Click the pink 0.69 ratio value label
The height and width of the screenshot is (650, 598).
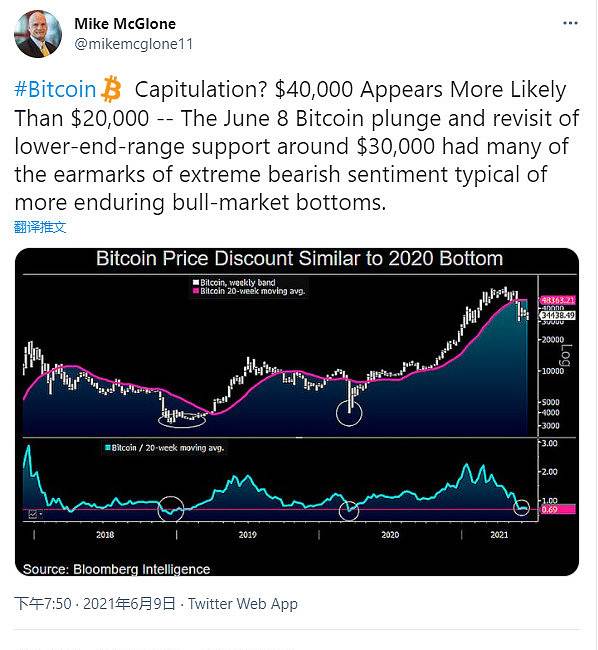pyautogui.click(x=558, y=509)
